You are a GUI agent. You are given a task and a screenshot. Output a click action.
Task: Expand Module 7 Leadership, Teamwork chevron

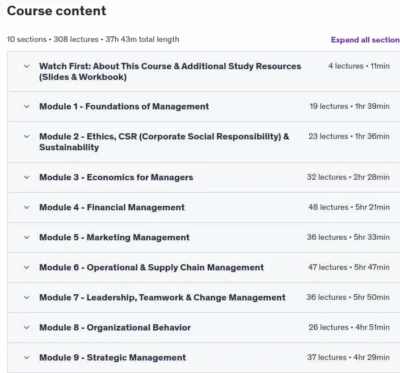(27, 297)
